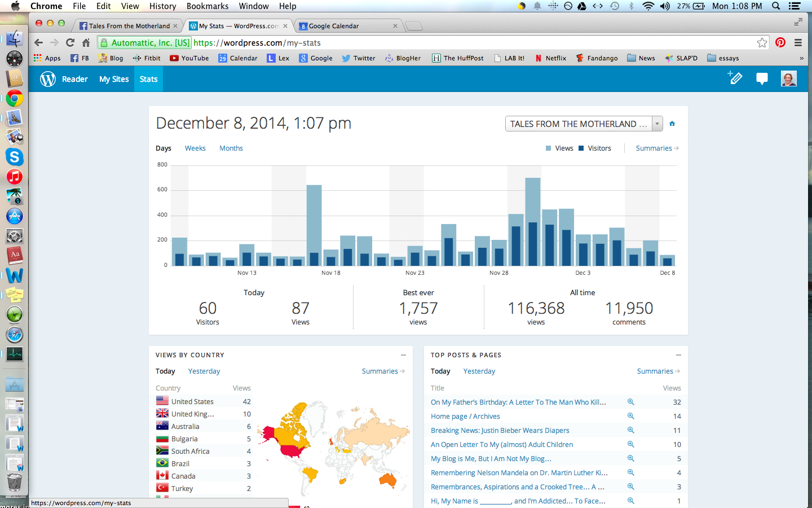Click the WordPress logo icon
812x508 pixels.
48,79
